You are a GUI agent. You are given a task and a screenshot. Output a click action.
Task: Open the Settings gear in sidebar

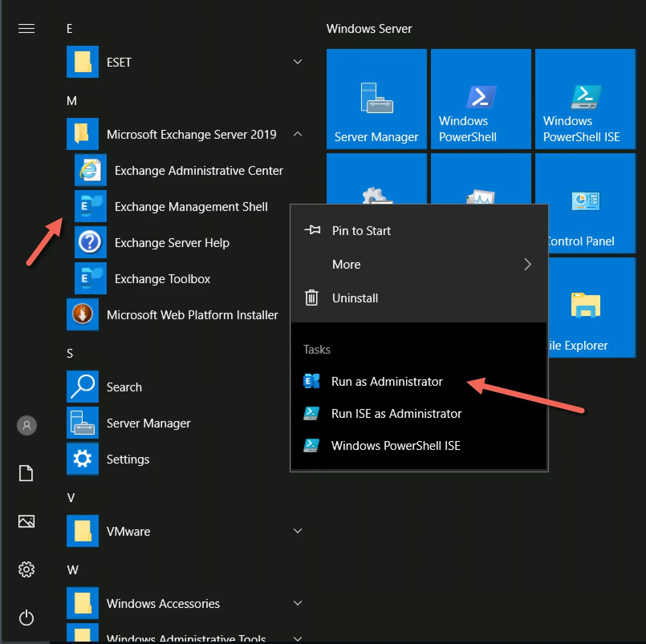(x=26, y=569)
